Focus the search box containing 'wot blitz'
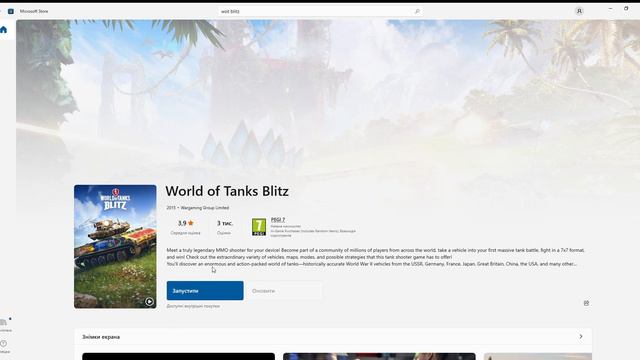The image size is (640, 360). coord(320,11)
